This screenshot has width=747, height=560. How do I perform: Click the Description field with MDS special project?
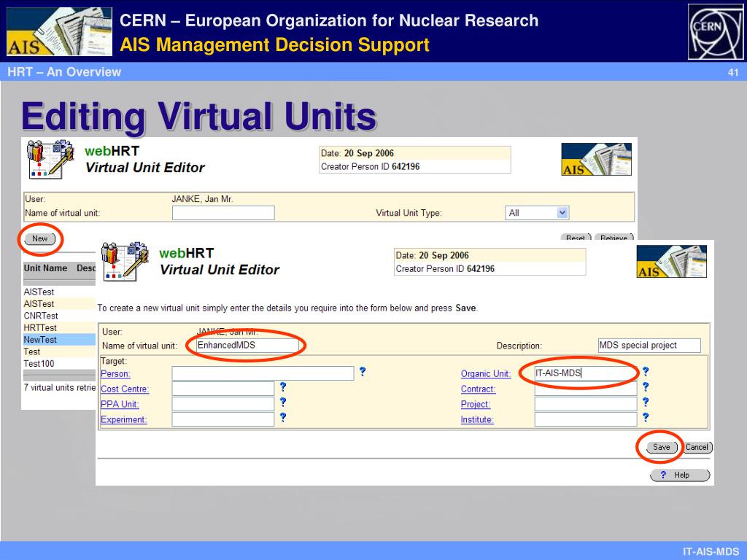point(649,345)
